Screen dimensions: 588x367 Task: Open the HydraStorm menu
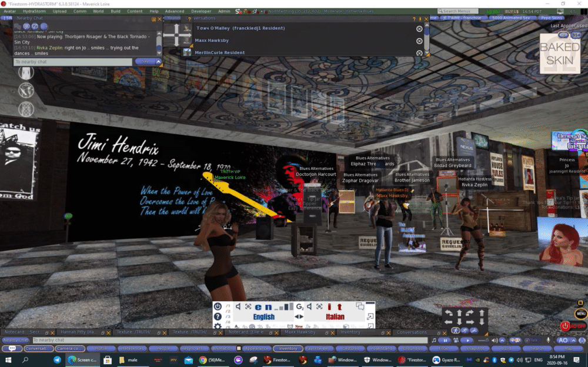[34, 11]
